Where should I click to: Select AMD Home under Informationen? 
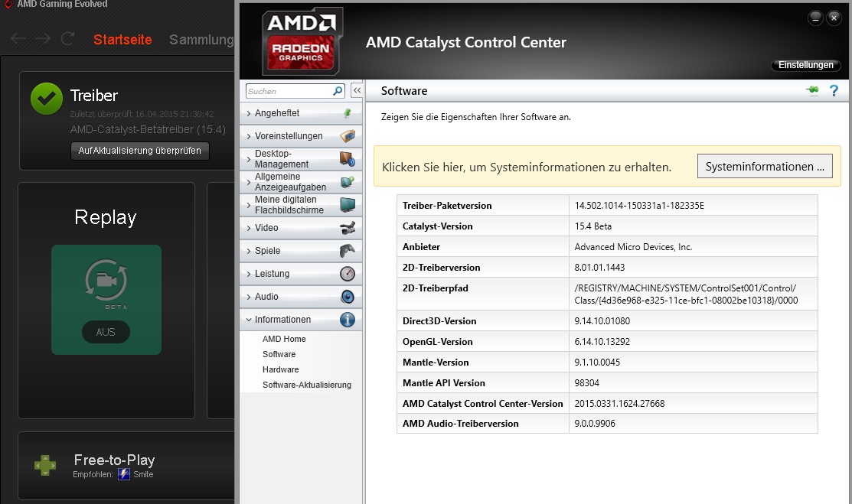[284, 339]
